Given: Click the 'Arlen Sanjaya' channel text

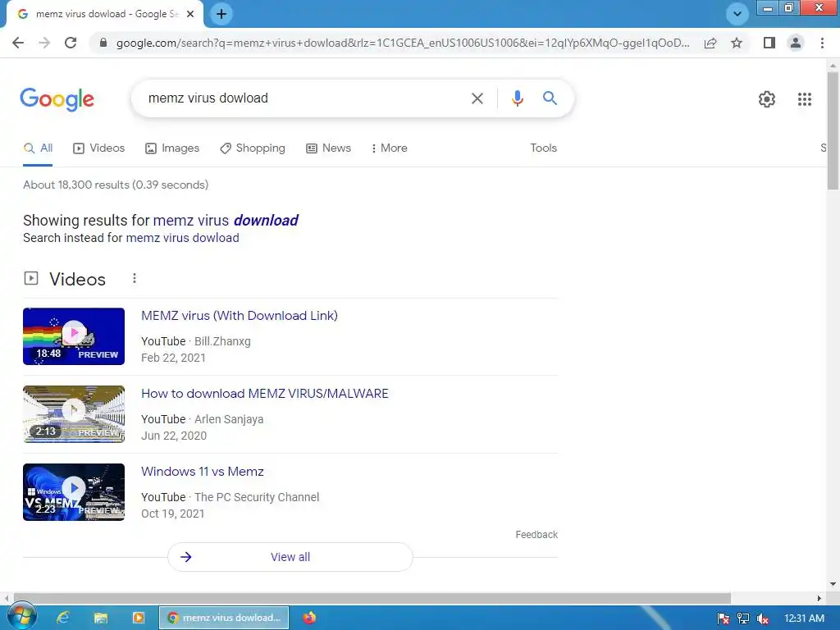Looking at the screenshot, I should (229, 419).
